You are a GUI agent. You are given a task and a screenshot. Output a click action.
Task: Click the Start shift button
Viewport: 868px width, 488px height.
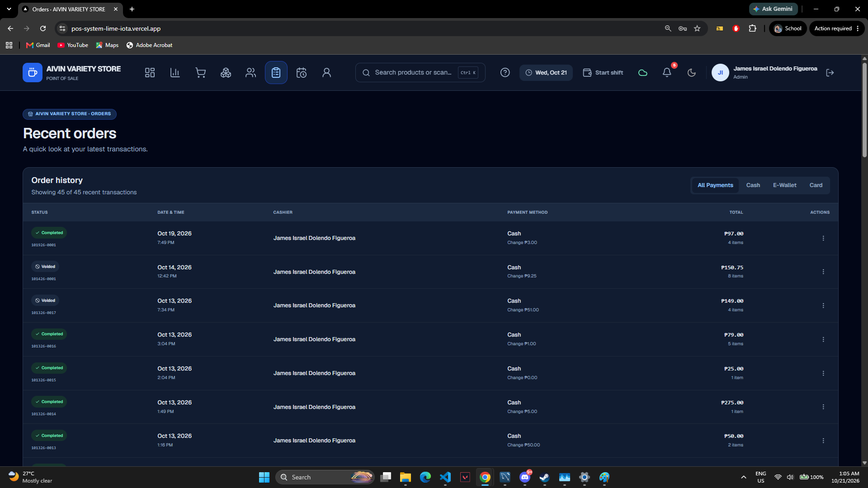603,73
